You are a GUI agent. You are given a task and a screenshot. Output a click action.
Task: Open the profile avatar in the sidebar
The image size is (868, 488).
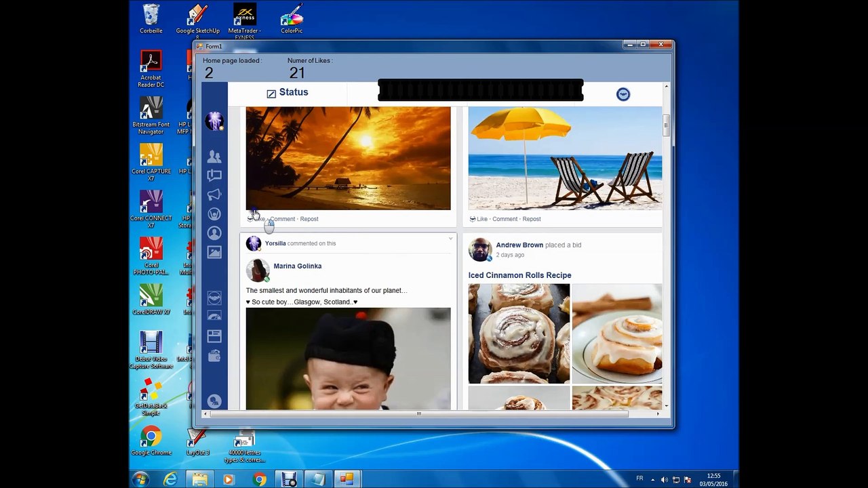point(214,121)
